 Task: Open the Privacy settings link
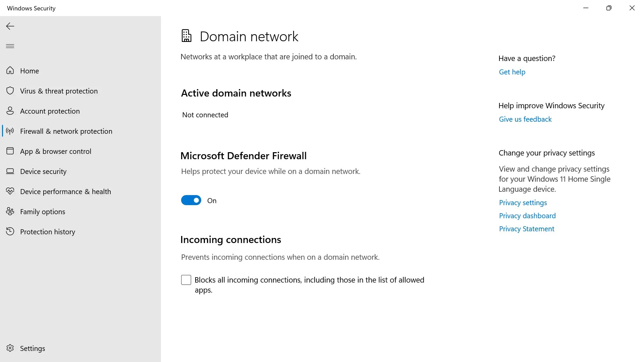point(523,203)
